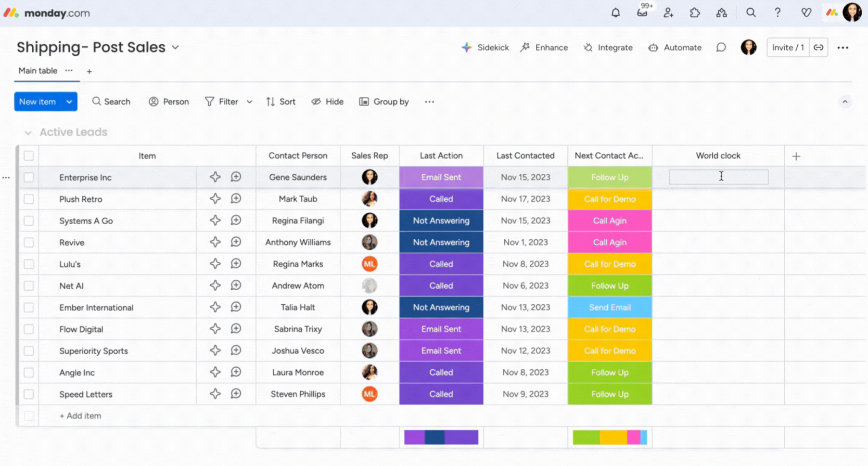
Task: Click the Invite / 1 button
Action: [x=788, y=47]
